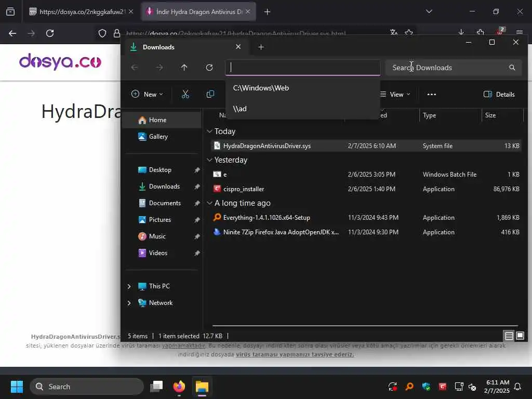Image resolution: width=532 pixels, height=399 pixels.
Task: Click the pin icon next to Videos
Action: click(197, 253)
